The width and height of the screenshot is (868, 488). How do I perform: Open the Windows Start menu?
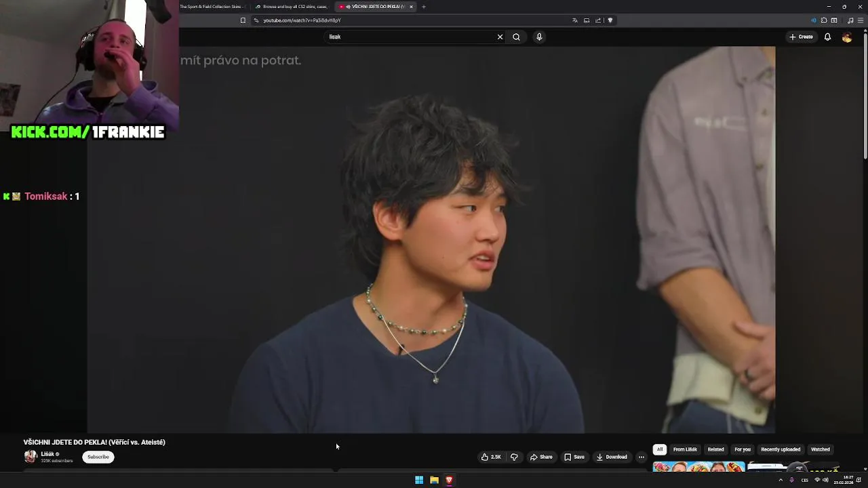419,480
